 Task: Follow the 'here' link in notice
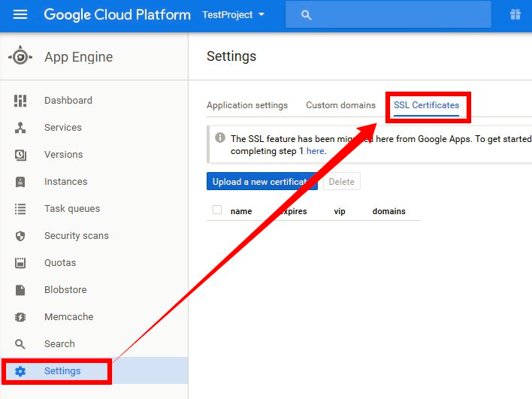point(315,151)
